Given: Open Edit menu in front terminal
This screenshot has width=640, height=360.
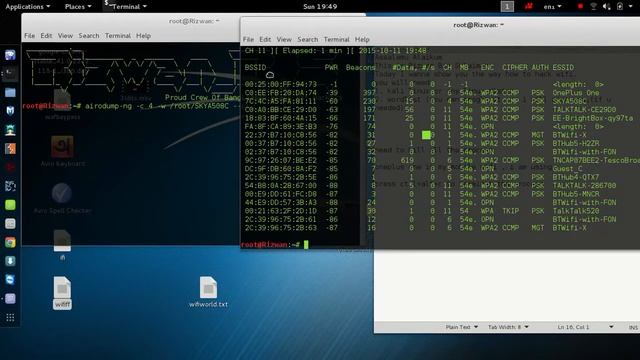Looking at the screenshot, I should 265,40.
